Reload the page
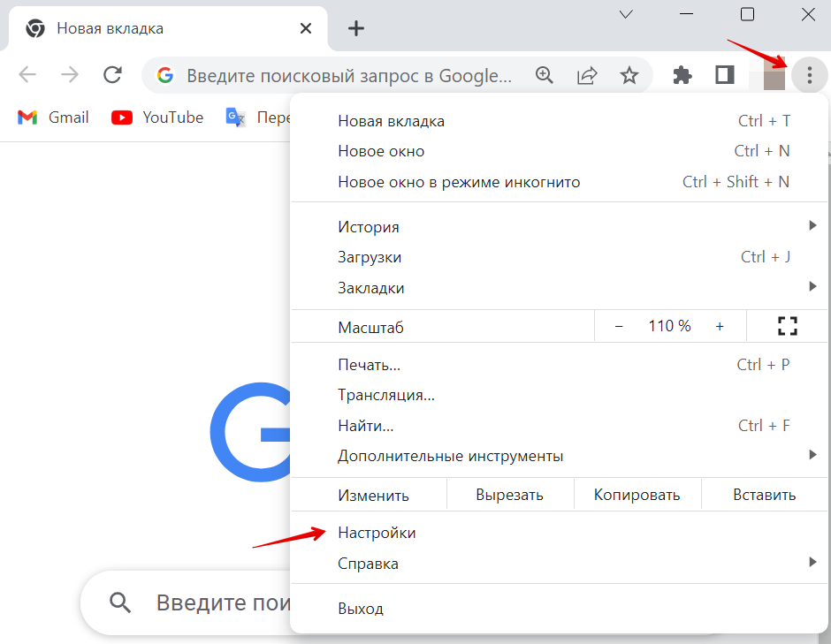 pyautogui.click(x=112, y=75)
